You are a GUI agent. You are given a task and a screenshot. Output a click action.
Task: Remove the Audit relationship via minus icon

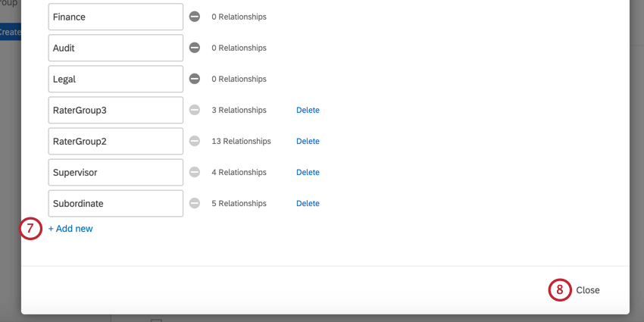(195, 48)
